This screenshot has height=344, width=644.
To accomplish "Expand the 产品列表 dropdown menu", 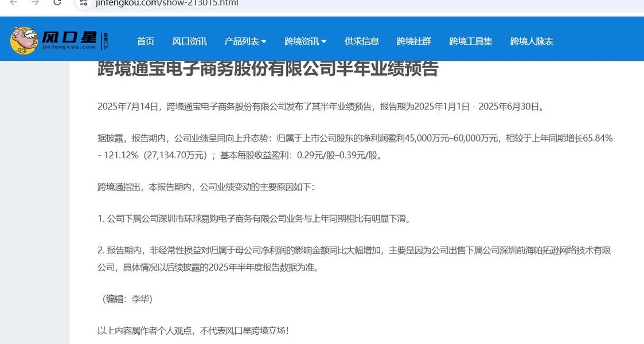I will 245,41.
